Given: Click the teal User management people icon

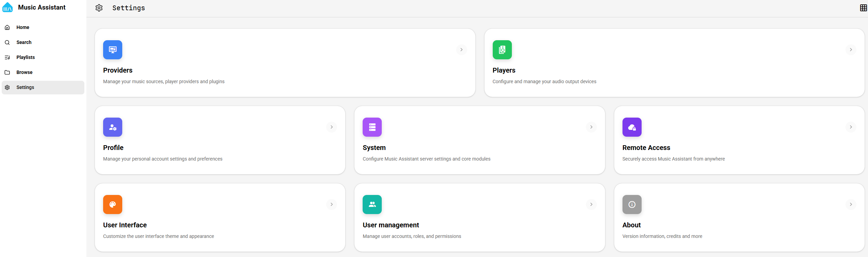Looking at the screenshot, I should click(372, 205).
